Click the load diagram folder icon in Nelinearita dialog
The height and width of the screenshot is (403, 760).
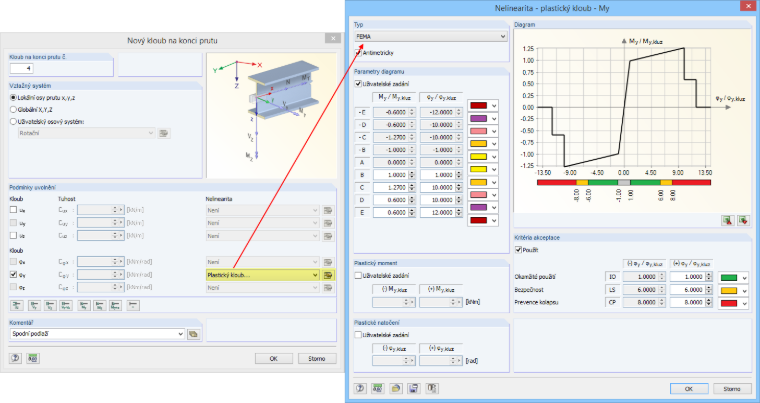click(396, 388)
